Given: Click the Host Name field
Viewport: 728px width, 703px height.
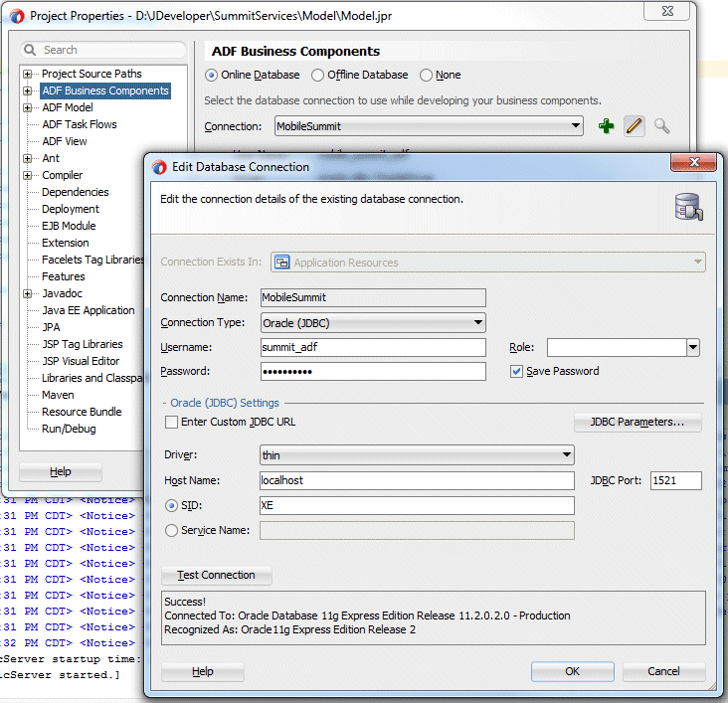Looking at the screenshot, I should (x=417, y=480).
